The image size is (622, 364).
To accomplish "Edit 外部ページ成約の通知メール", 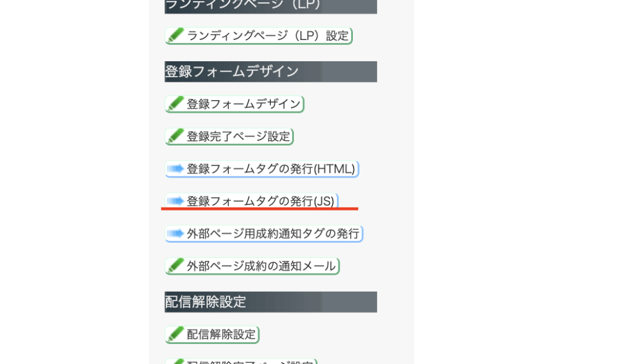I will [x=252, y=266].
